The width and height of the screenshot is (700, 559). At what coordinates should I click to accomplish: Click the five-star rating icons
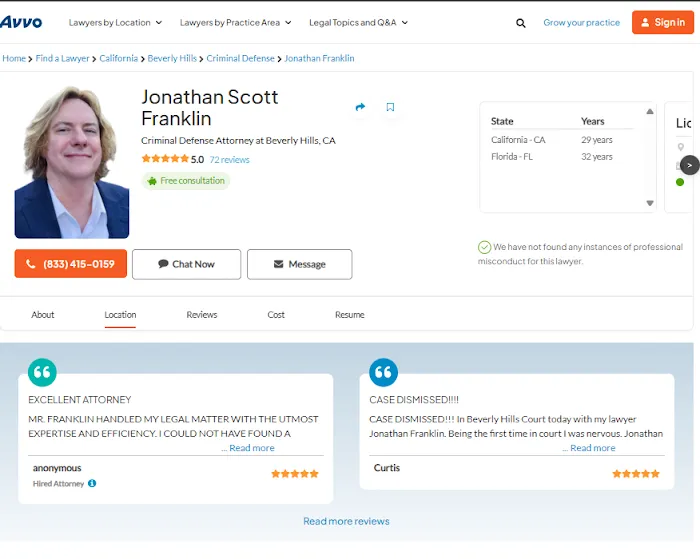tap(164, 159)
